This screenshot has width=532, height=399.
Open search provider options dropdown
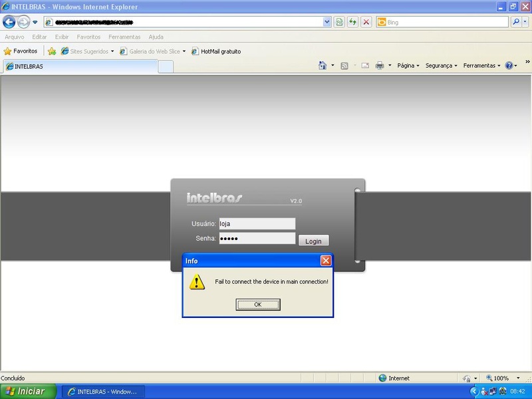tap(525, 22)
